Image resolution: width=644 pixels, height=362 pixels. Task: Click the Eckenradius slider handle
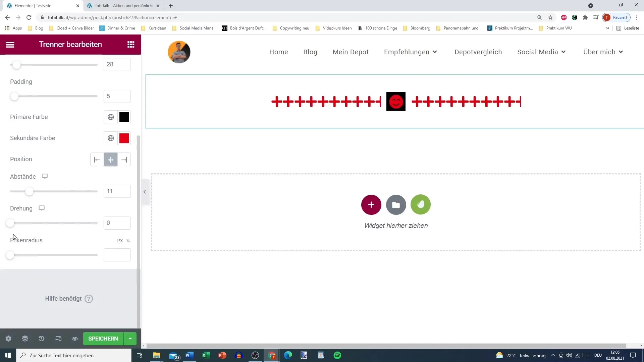tap(10, 255)
